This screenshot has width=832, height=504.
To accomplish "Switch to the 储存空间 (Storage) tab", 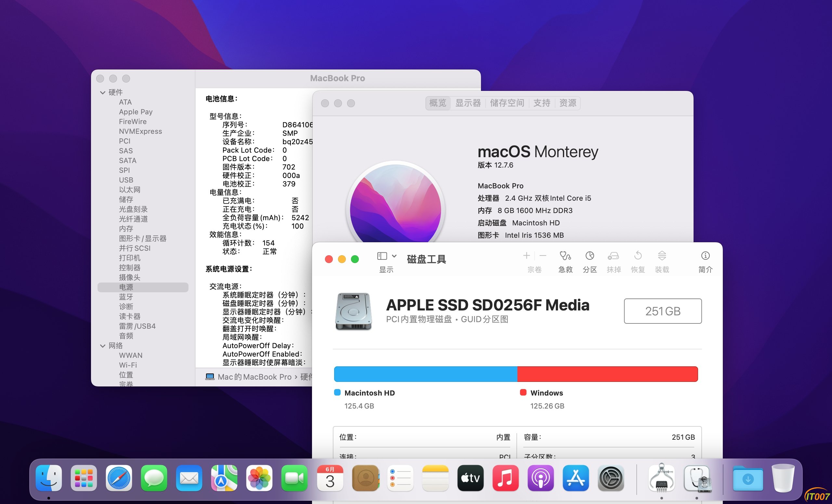I will pyautogui.click(x=507, y=103).
